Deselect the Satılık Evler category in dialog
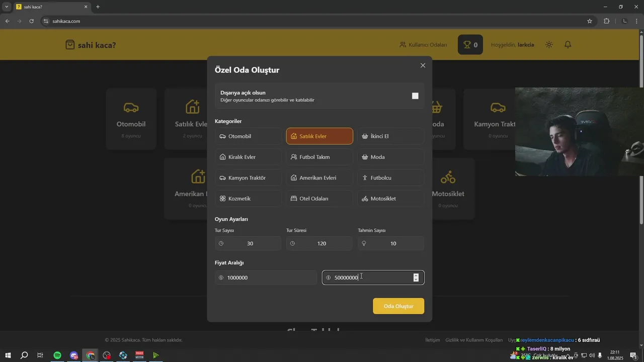The image size is (644, 362). tap(319, 136)
